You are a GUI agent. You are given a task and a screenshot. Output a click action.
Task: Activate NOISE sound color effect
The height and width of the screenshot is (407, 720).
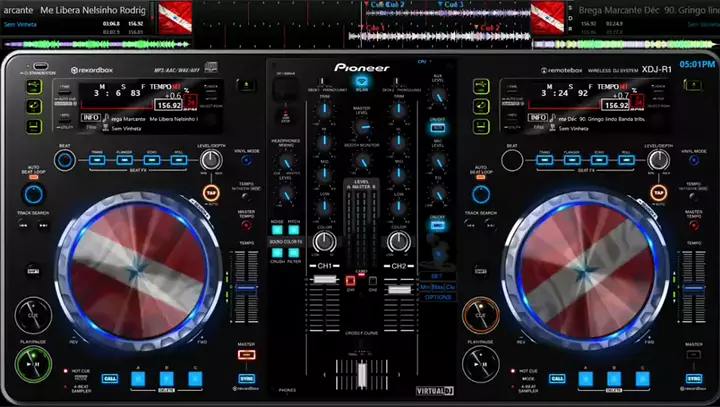click(x=277, y=230)
